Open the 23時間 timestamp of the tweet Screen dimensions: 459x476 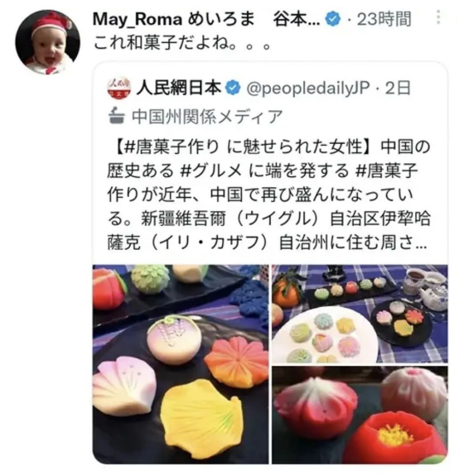pos(384,19)
